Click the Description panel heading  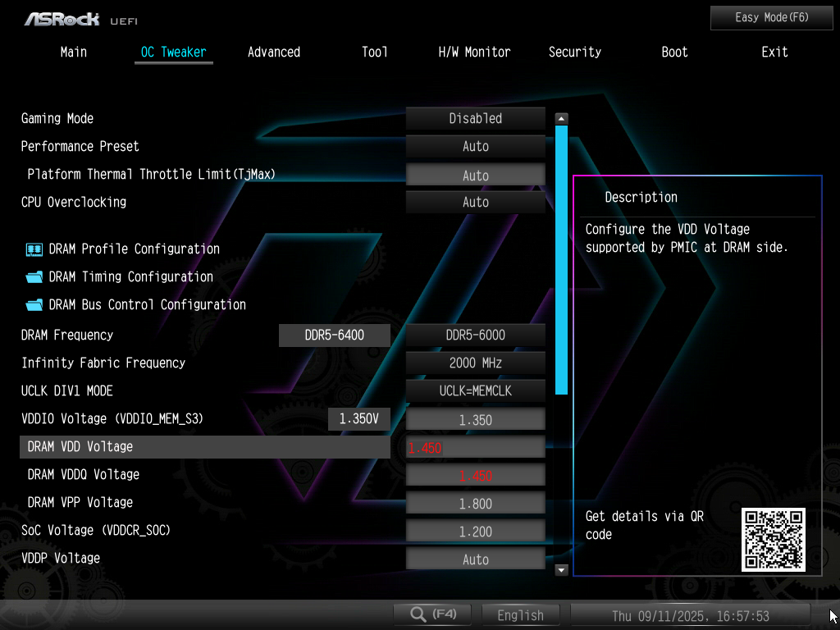(641, 197)
